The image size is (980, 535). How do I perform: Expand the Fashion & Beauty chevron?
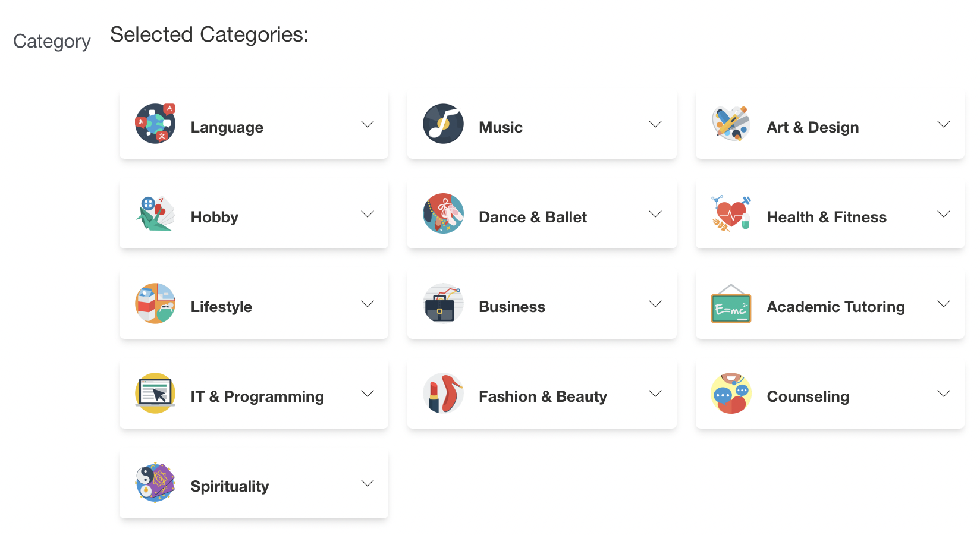click(x=655, y=394)
